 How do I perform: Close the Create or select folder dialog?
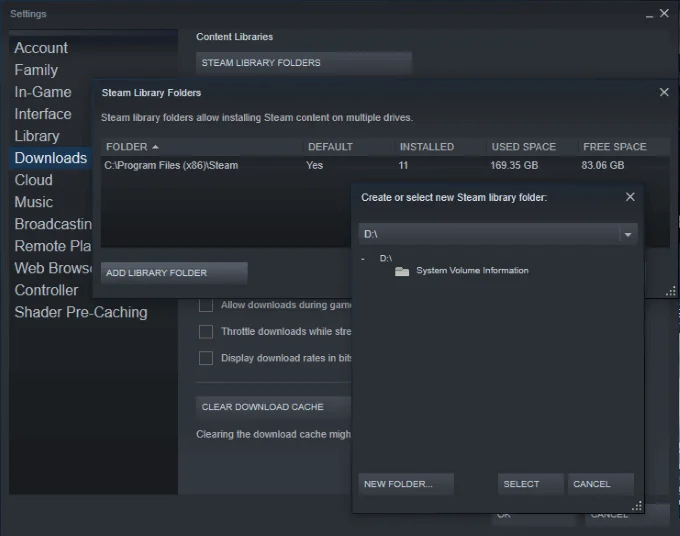tap(630, 197)
